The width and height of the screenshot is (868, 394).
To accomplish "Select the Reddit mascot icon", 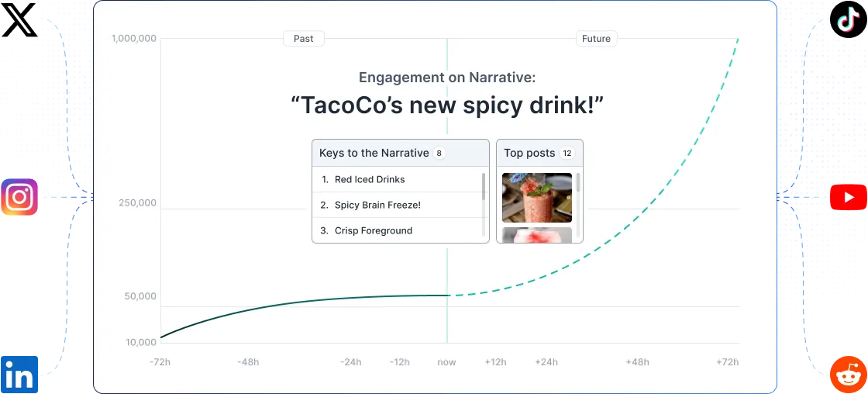I will pyautogui.click(x=848, y=375).
